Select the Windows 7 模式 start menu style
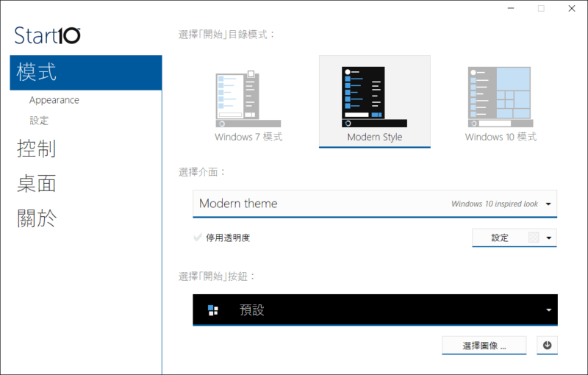588x375 pixels. click(248, 101)
